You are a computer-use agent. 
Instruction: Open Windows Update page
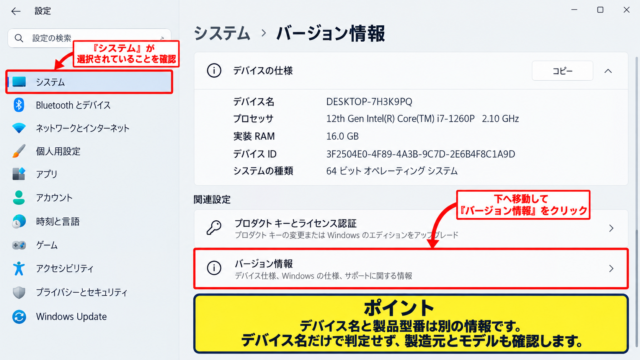tap(71, 316)
